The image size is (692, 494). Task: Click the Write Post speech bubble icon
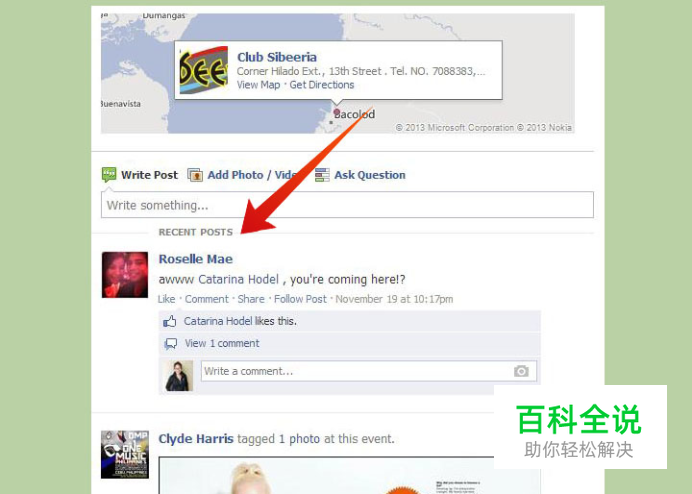pos(109,174)
